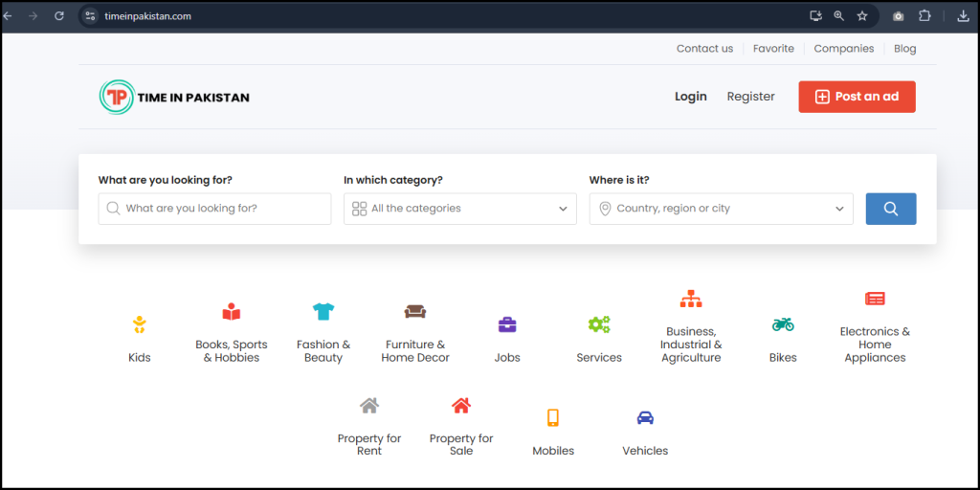Focus the 'What are you looking for?' field
980x490 pixels.
click(x=215, y=209)
